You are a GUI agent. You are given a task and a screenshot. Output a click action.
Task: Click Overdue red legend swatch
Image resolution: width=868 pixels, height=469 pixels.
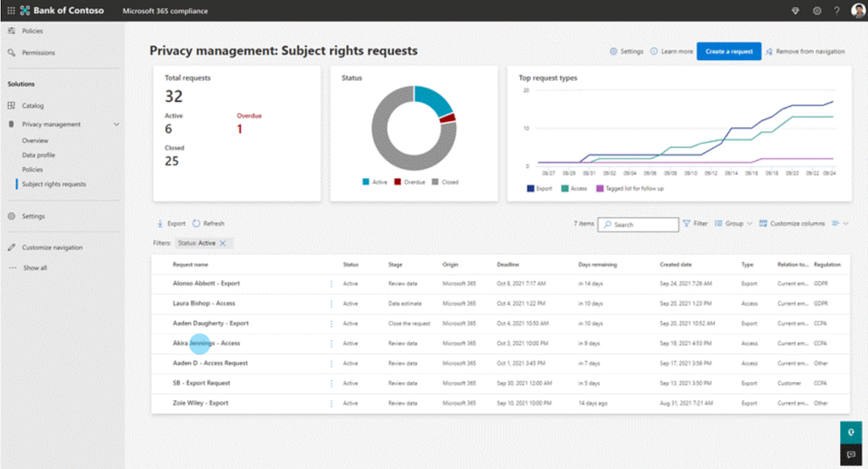[397, 182]
